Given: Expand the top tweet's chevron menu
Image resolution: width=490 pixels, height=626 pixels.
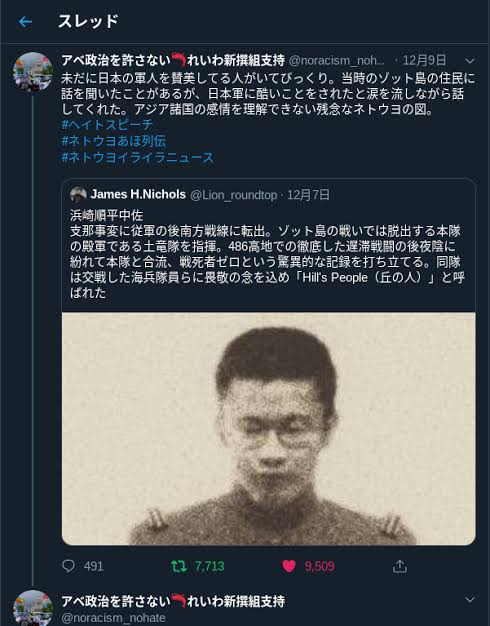Looking at the screenshot, I should [x=470, y=61].
